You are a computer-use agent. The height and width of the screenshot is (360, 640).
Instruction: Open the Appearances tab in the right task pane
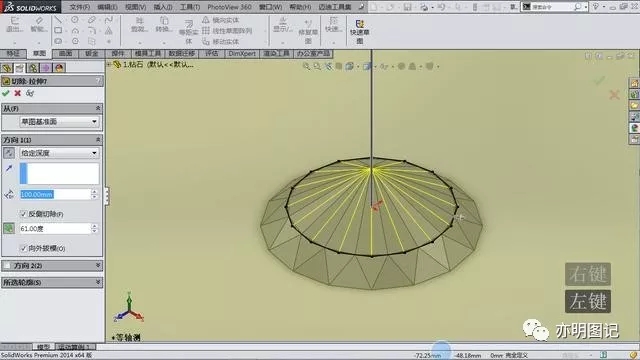pyautogui.click(x=634, y=128)
